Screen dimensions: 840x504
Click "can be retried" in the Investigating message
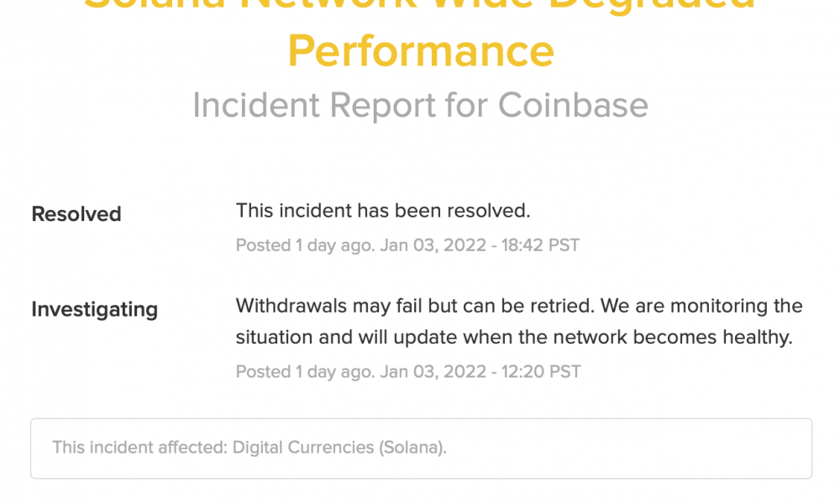tap(528, 306)
